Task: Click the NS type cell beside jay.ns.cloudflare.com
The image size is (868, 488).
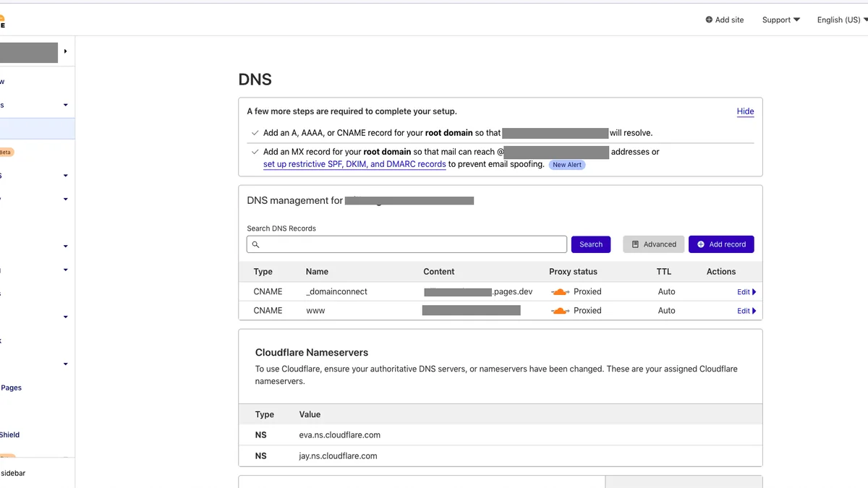Action: (x=261, y=456)
